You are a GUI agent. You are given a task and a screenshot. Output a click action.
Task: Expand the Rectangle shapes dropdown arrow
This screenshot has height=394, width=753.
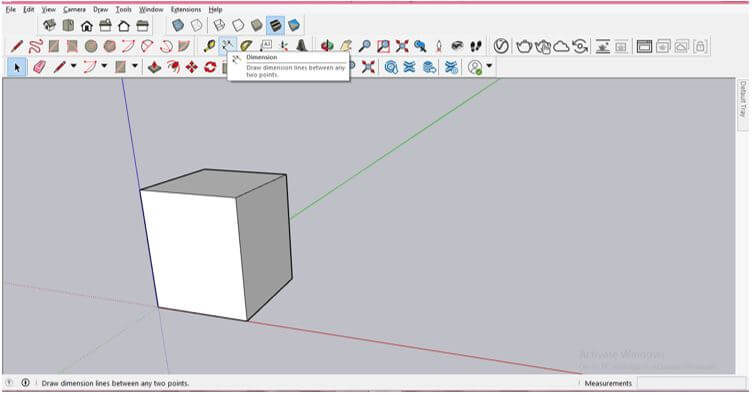click(x=135, y=66)
